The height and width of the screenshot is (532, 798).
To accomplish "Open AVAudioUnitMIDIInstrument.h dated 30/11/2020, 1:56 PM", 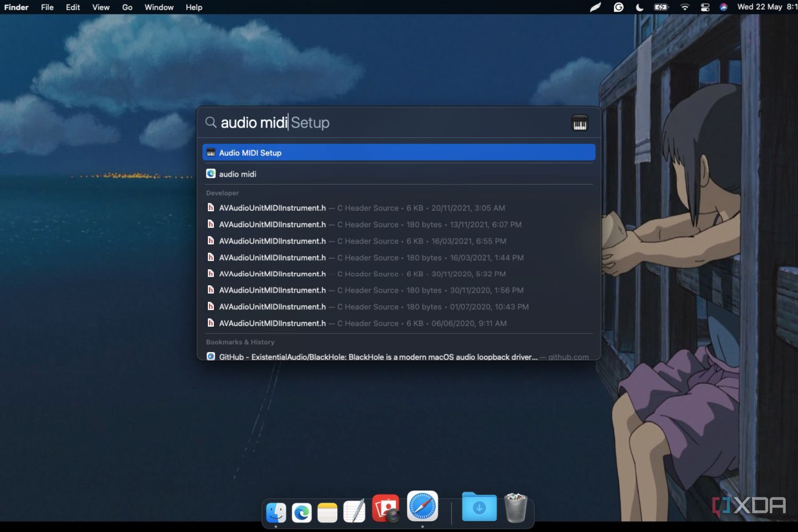I will [398, 290].
